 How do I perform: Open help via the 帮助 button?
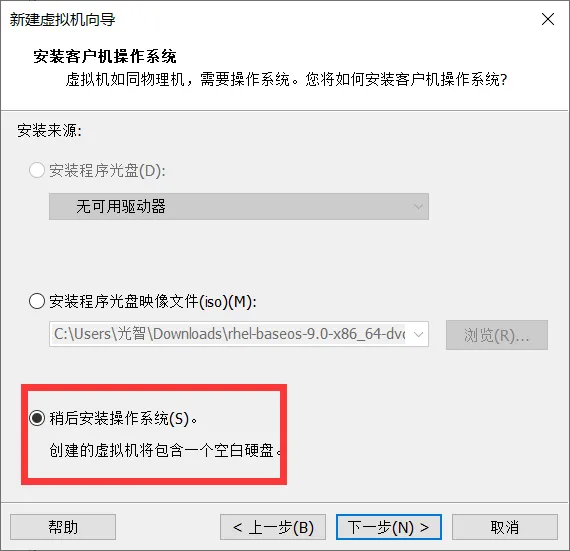coord(63,527)
